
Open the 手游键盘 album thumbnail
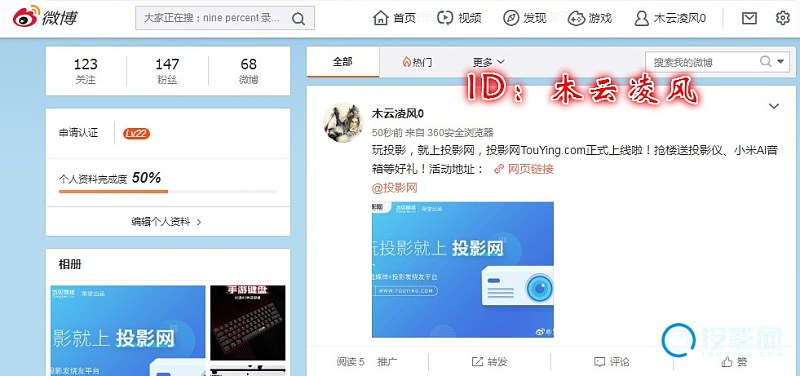point(248,323)
